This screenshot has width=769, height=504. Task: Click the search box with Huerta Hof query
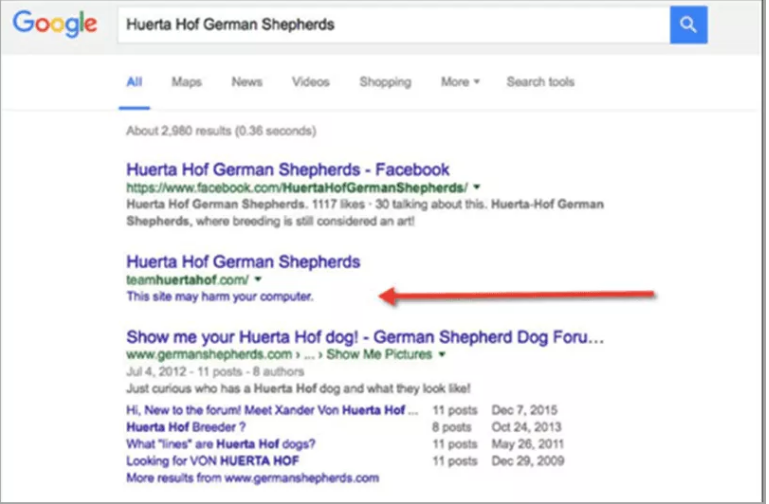click(390, 24)
